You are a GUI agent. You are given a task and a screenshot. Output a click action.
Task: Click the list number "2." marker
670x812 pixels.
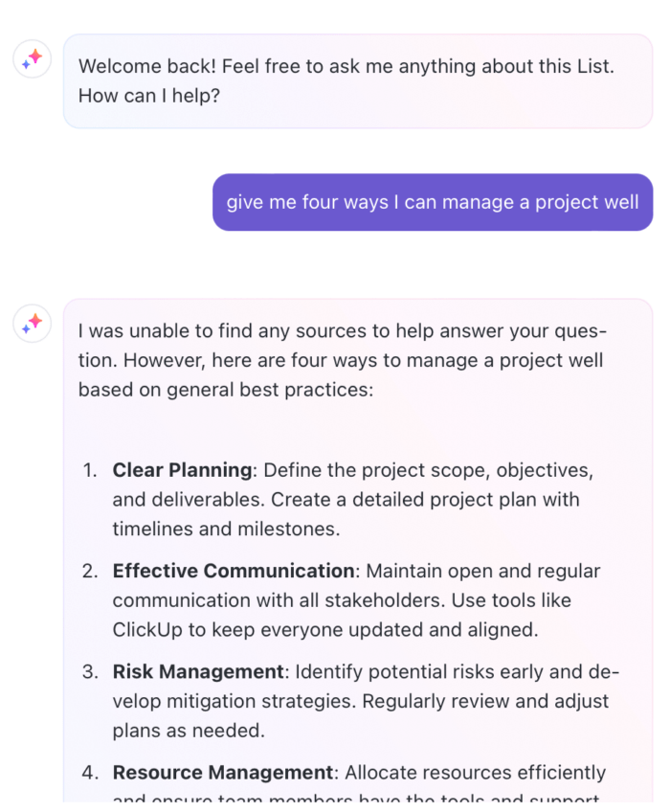90,571
